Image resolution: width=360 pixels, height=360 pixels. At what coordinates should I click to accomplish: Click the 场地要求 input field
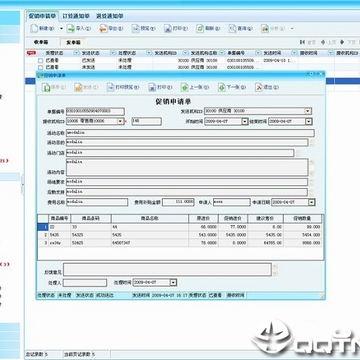coord(187,182)
